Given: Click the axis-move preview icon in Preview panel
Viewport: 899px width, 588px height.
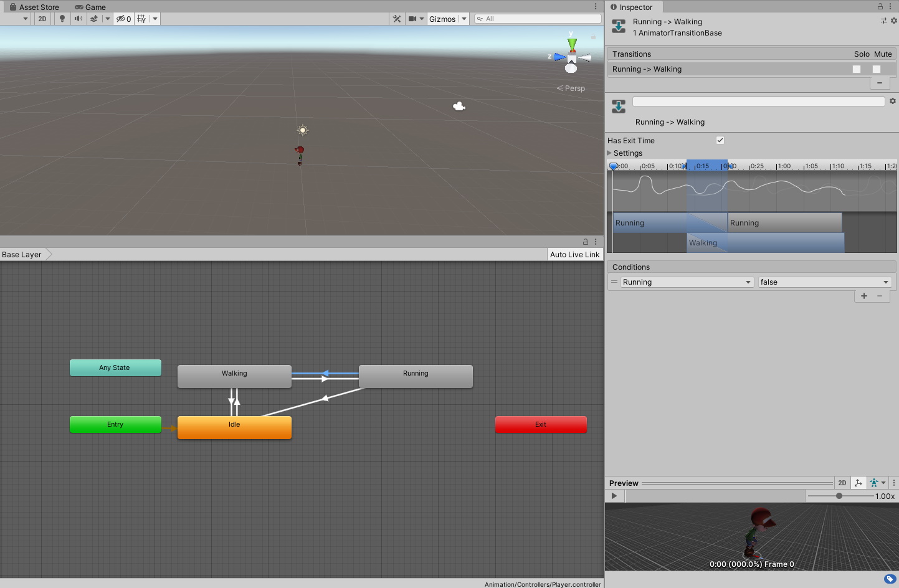Looking at the screenshot, I should (x=859, y=483).
